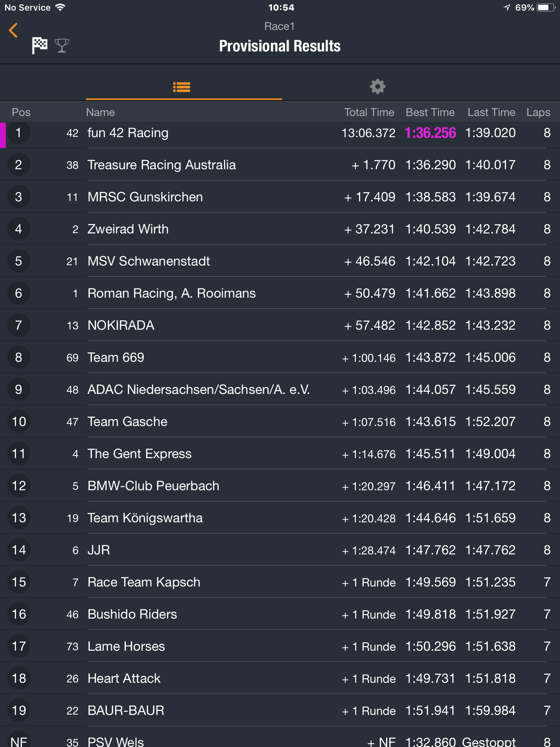
Task: Tap the orange back arrow
Action: [13, 30]
